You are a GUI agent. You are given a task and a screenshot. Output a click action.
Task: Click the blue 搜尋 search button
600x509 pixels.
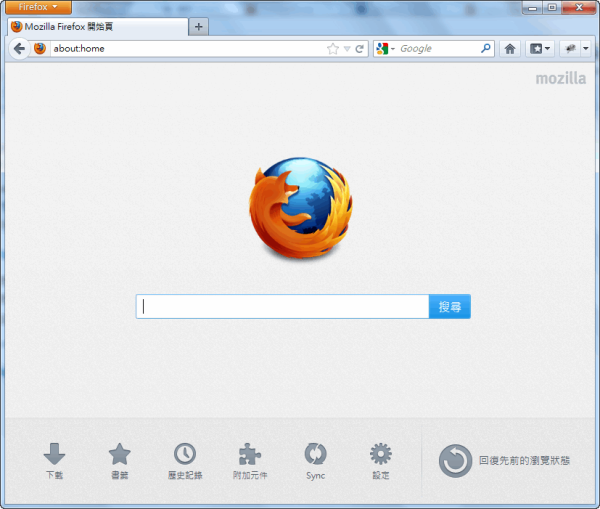click(450, 307)
